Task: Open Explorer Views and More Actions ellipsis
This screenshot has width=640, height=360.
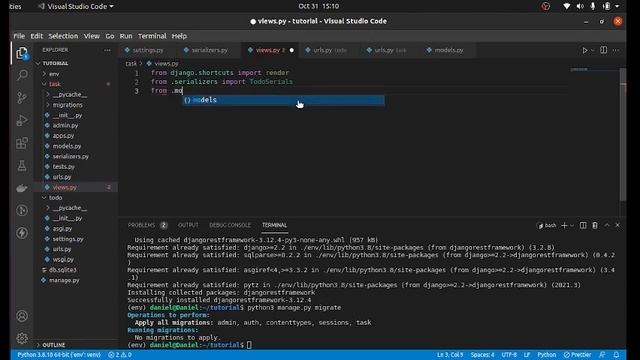Action: pos(107,50)
